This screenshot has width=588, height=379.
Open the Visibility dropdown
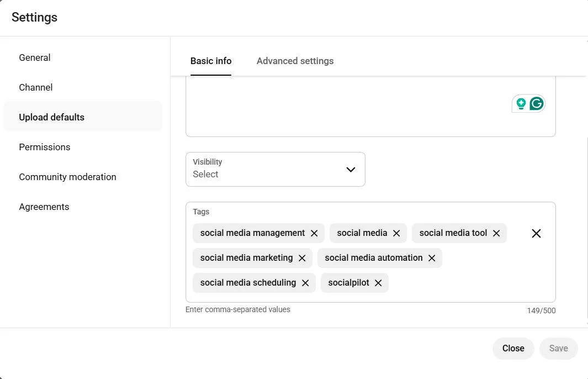pyautogui.click(x=351, y=170)
